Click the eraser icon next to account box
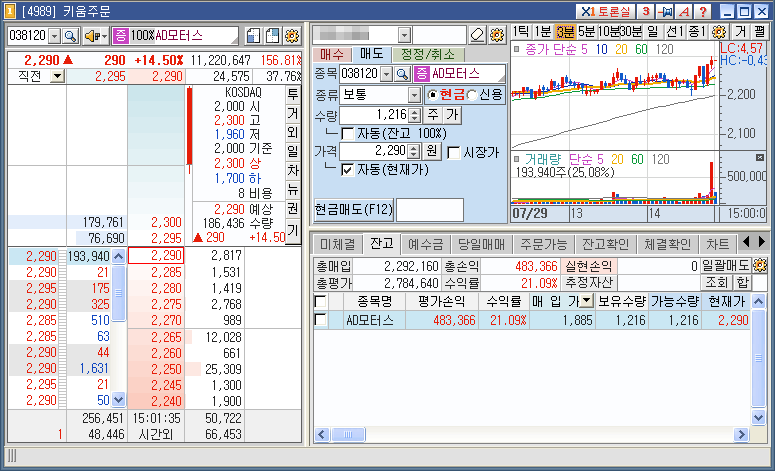 point(476,35)
